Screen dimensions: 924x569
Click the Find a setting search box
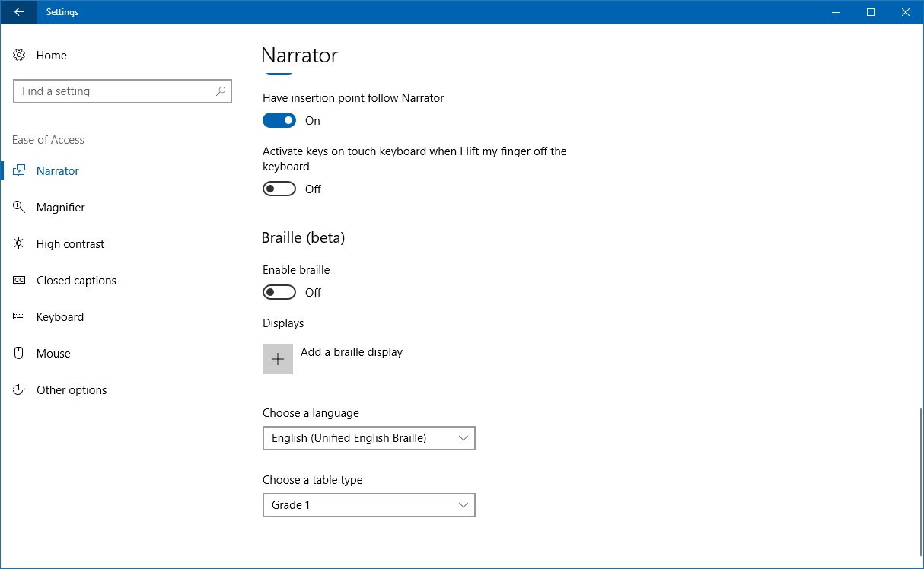114,91
